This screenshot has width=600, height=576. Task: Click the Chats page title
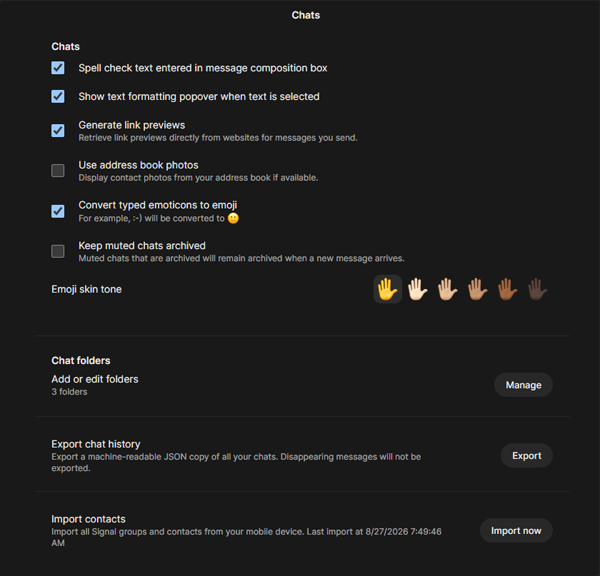(306, 15)
